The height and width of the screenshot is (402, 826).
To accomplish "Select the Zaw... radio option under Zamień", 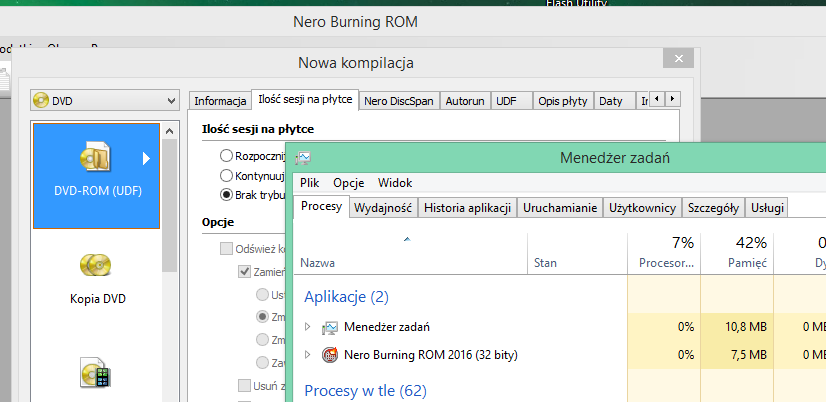I will point(262,362).
